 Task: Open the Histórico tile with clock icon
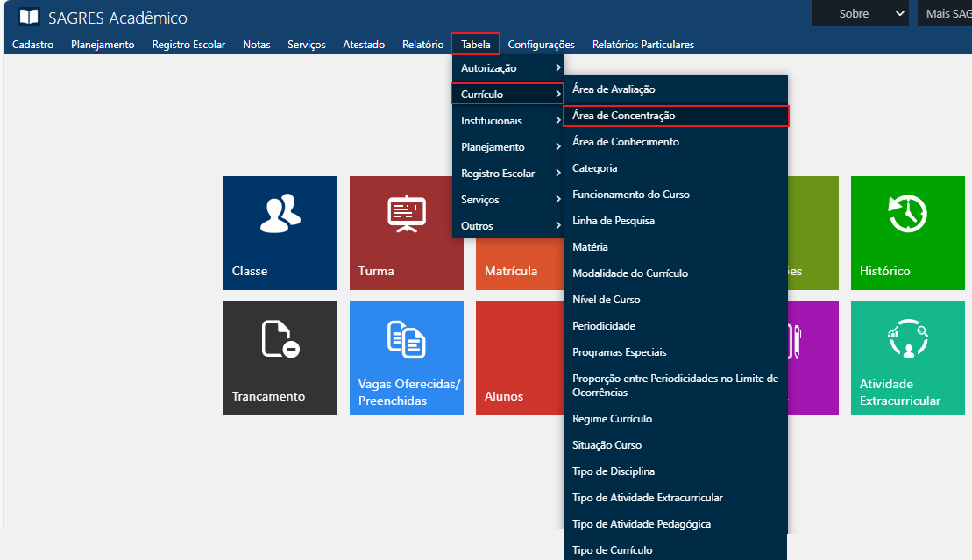[907, 232]
